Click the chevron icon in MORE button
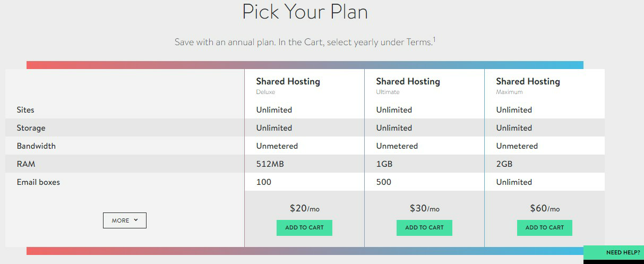The width and height of the screenshot is (644, 264). (x=136, y=220)
